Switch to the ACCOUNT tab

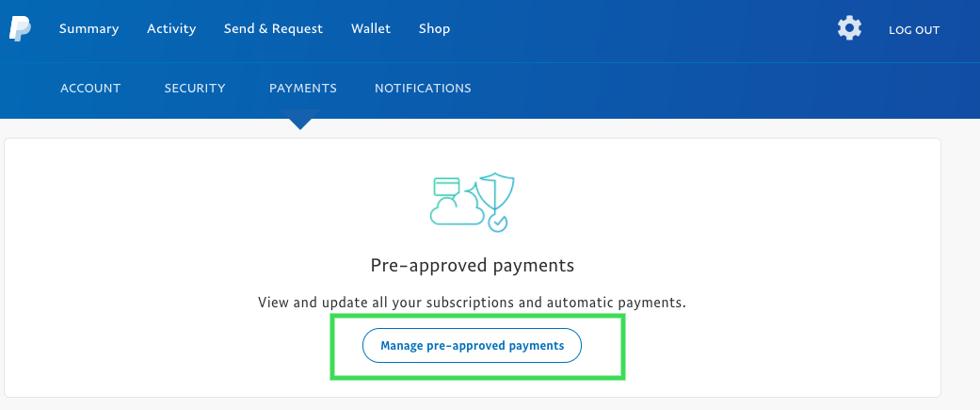90,89
